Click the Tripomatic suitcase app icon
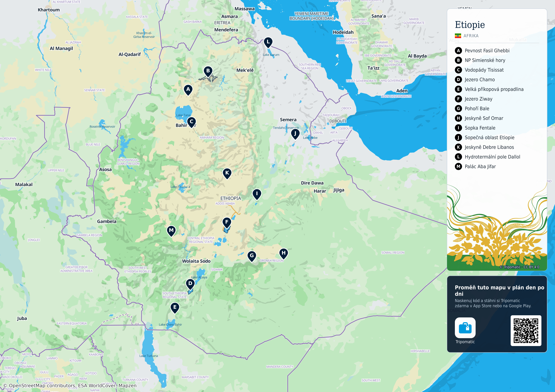This screenshot has width=555, height=392. pyautogui.click(x=465, y=328)
